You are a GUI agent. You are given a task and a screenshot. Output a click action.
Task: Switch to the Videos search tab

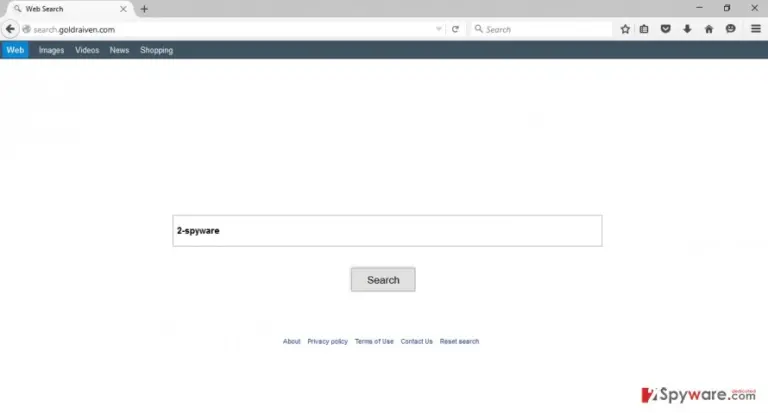point(87,50)
